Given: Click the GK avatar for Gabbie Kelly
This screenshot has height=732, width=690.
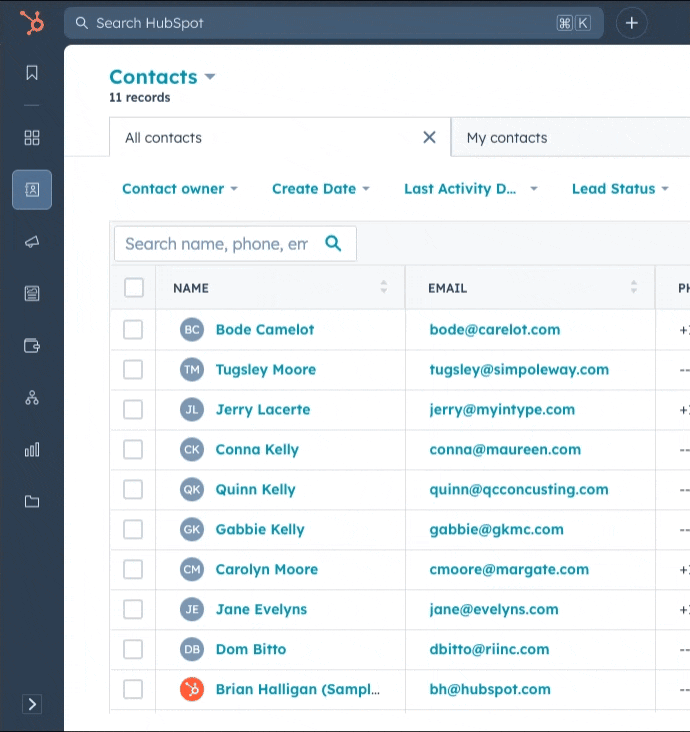Looking at the screenshot, I should click(x=192, y=529).
